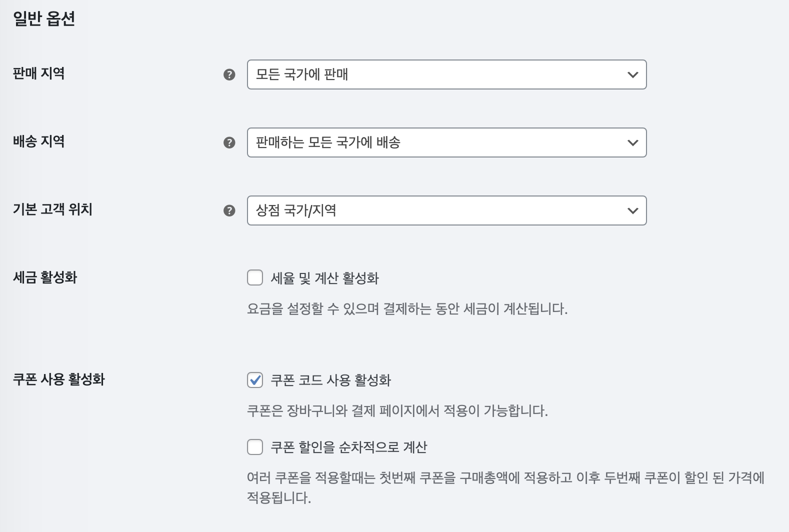Image resolution: width=789 pixels, height=532 pixels.
Task: Click the help icon beside 판매 지역
Action: pyautogui.click(x=229, y=74)
